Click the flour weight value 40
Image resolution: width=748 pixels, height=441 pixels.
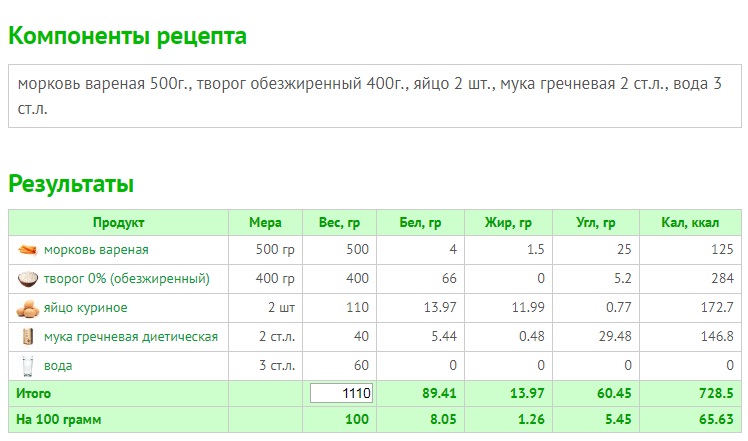click(361, 336)
